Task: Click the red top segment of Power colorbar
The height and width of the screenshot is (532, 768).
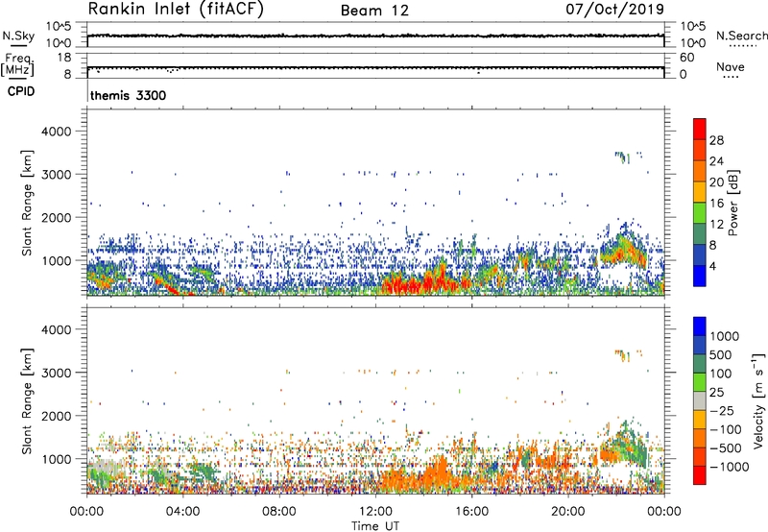Action: tap(700, 129)
